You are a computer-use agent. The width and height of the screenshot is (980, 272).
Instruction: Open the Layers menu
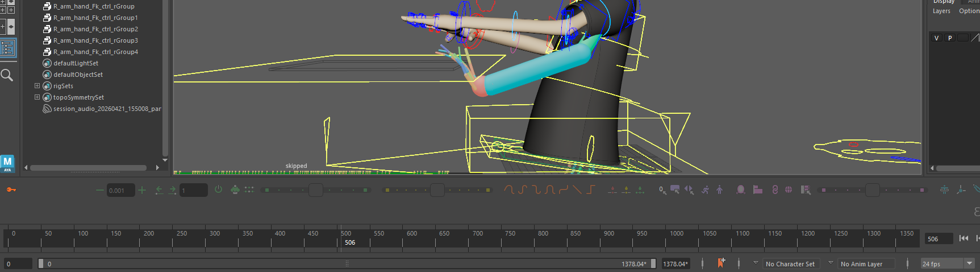pos(941,11)
